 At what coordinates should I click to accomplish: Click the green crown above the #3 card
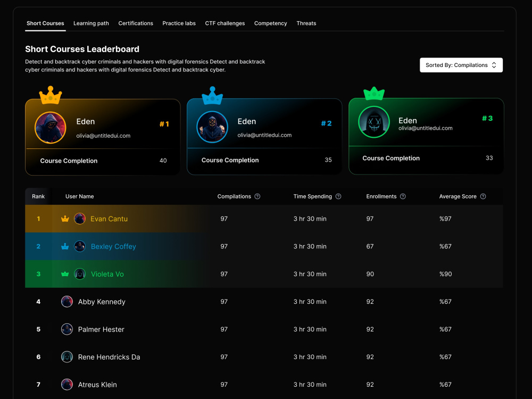(x=374, y=93)
